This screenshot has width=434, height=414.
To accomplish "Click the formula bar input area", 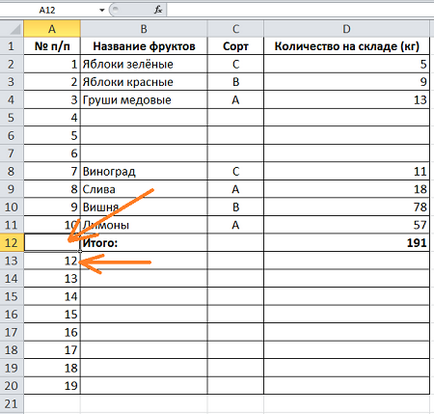I will click(300, 10).
